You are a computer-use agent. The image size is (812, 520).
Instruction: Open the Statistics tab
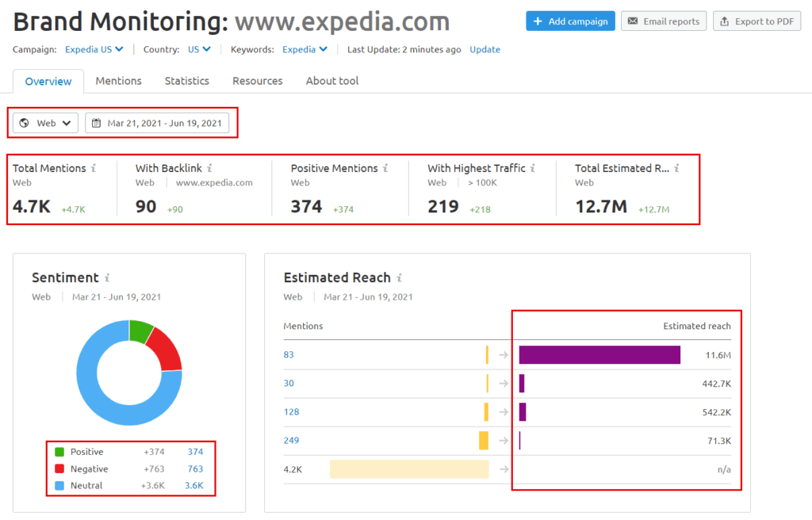187,81
